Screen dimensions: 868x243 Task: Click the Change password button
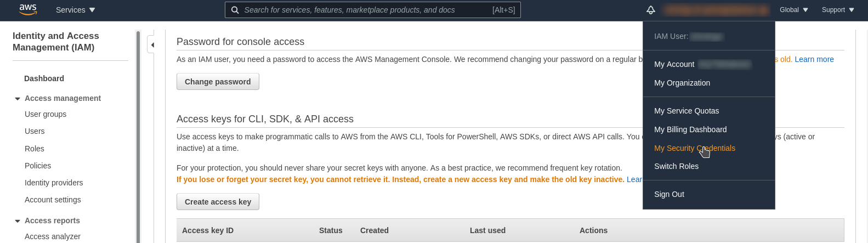218,82
